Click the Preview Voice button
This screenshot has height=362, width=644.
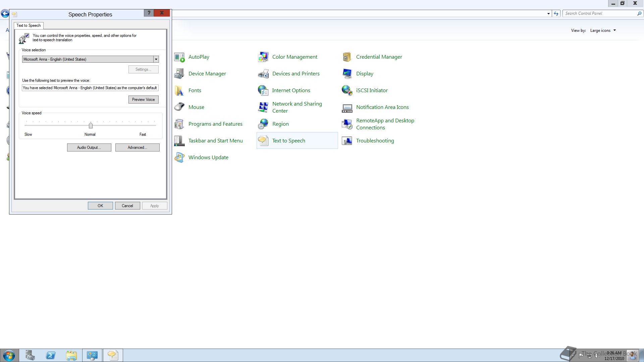(144, 100)
